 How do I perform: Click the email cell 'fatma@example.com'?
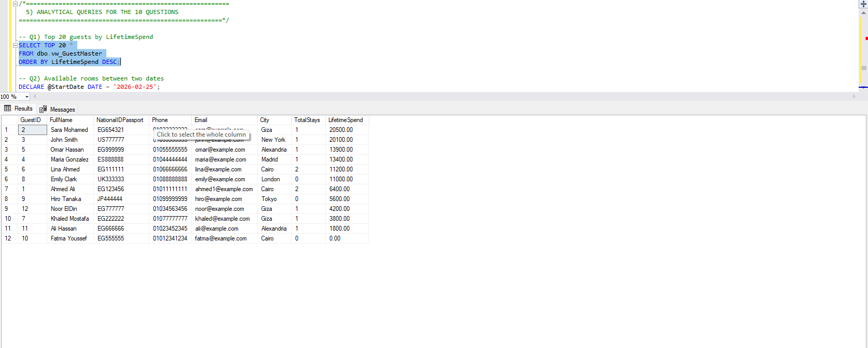point(224,238)
